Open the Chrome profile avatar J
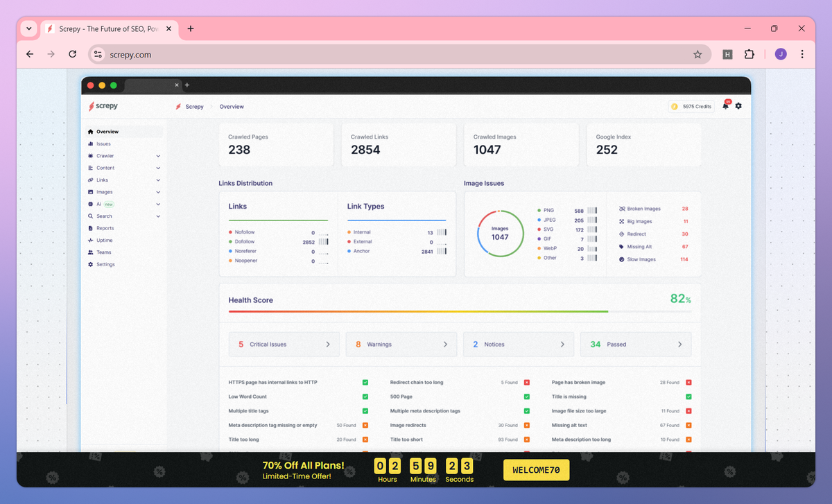Viewport: 832px width, 504px height. (x=781, y=54)
